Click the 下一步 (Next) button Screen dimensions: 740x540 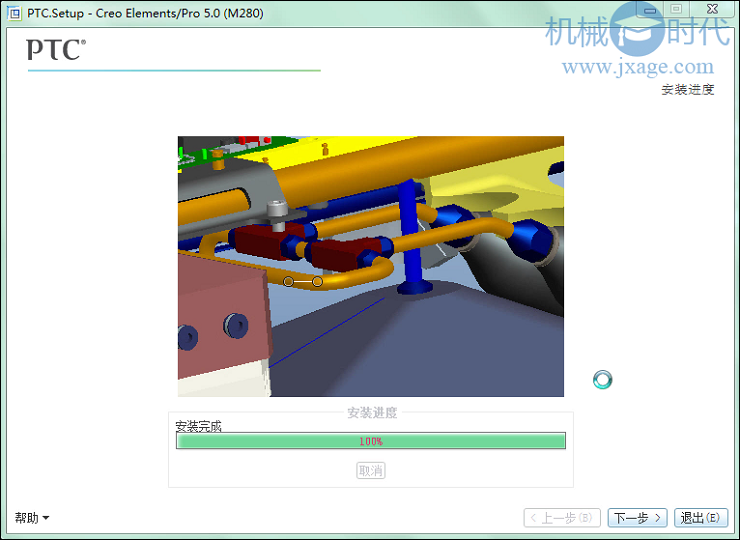pos(637,518)
